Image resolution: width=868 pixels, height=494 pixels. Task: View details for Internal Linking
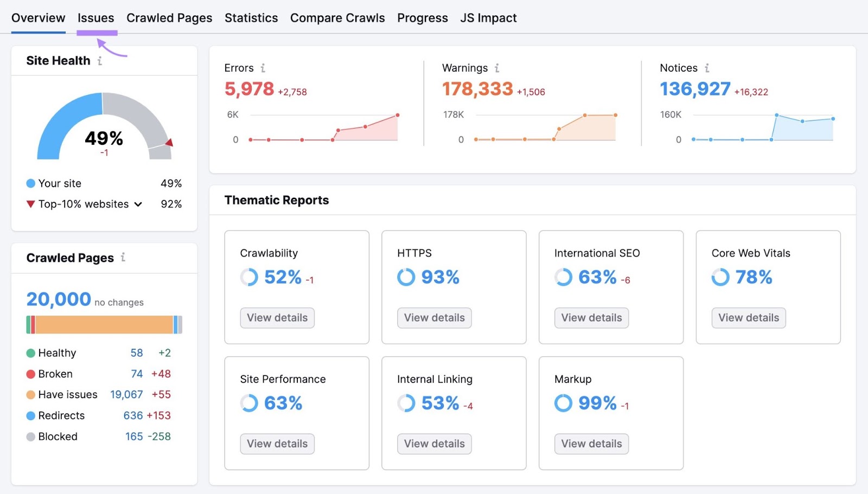pyautogui.click(x=434, y=444)
